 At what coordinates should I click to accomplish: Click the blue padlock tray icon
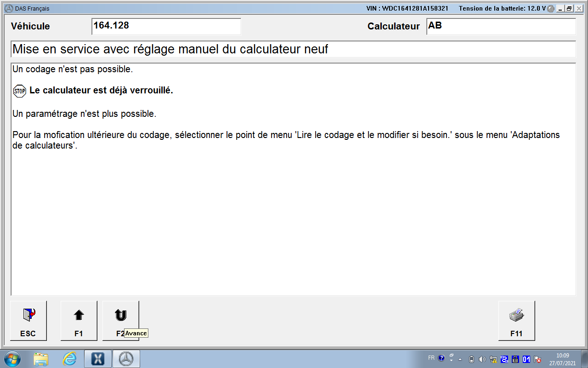pos(515,359)
